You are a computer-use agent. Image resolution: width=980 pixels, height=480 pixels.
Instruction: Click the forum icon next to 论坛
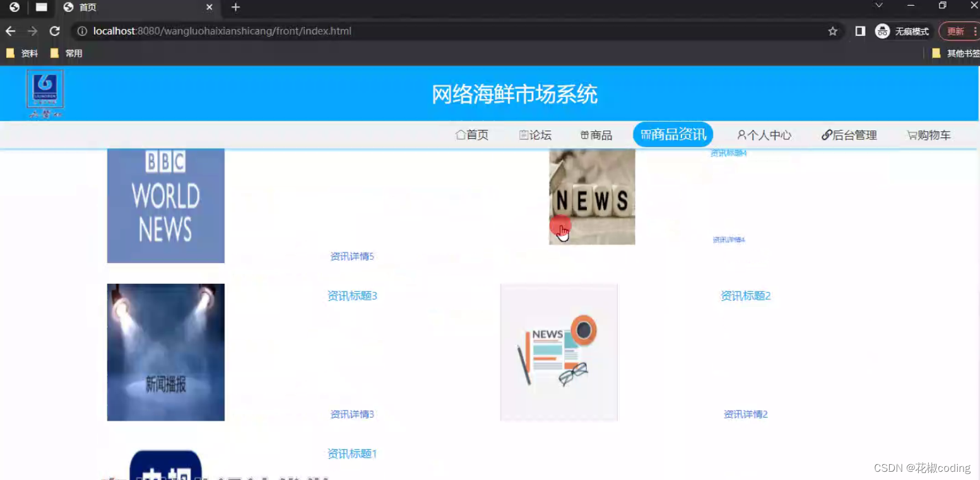(x=524, y=134)
